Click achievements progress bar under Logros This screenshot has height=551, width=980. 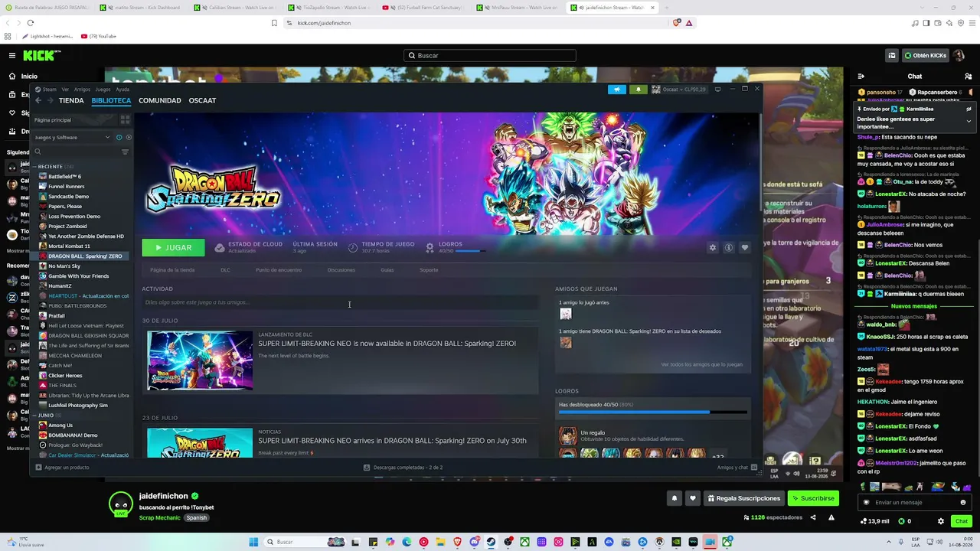pos(652,412)
